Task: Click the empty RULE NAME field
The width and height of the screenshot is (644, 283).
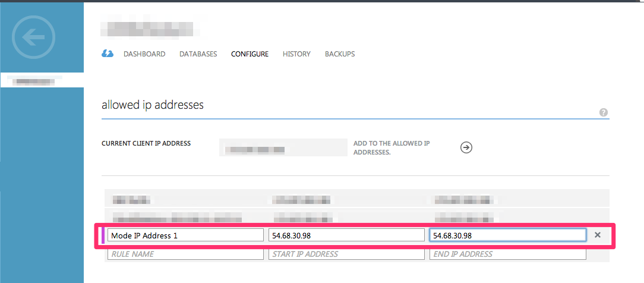Action: pyautogui.click(x=185, y=254)
